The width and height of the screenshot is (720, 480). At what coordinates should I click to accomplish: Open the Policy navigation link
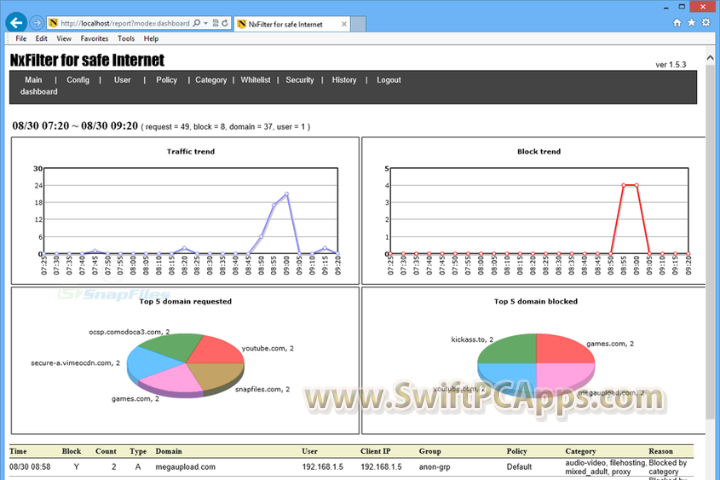[166, 80]
